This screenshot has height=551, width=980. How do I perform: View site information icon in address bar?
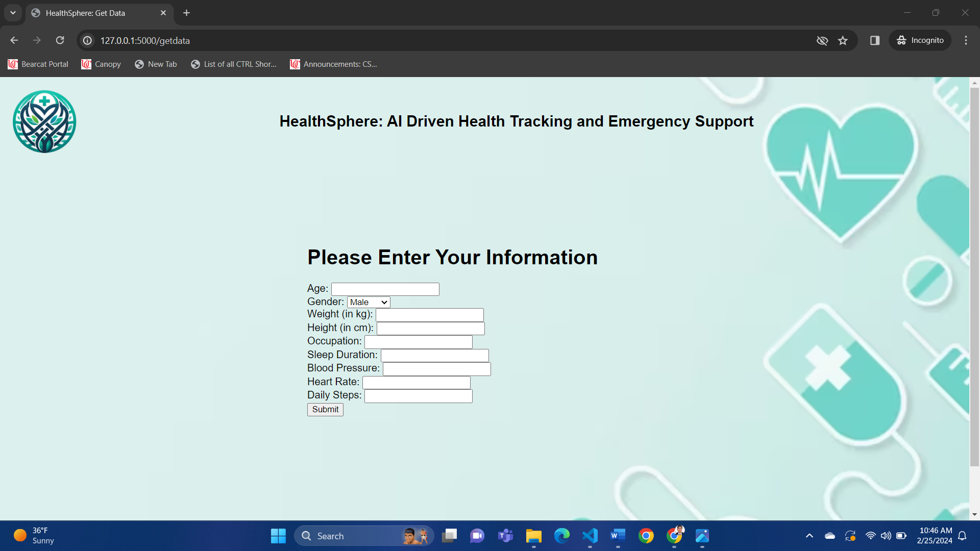tap(88, 40)
